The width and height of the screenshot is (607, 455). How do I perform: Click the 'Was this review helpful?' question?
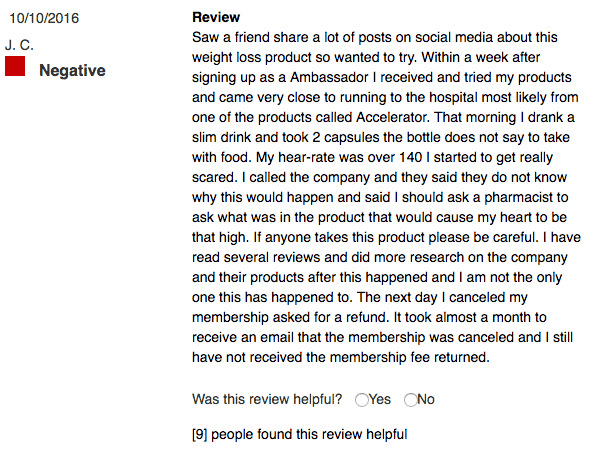pos(267,399)
